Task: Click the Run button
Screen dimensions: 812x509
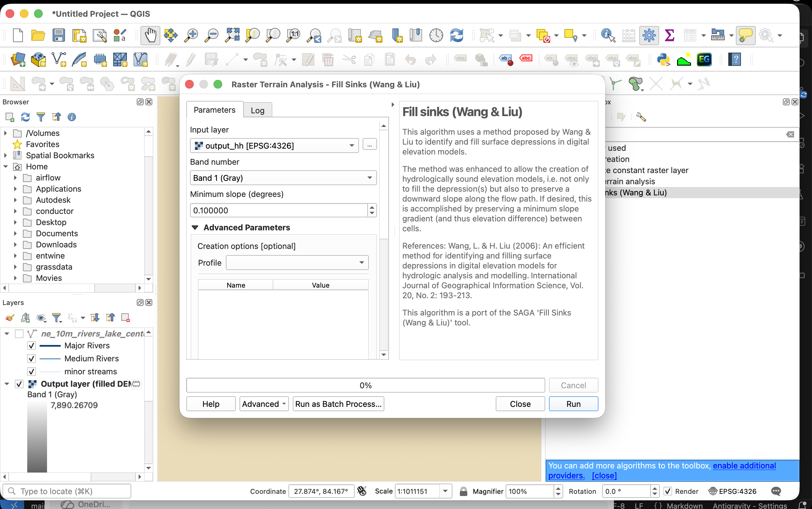Action: click(x=573, y=404)
